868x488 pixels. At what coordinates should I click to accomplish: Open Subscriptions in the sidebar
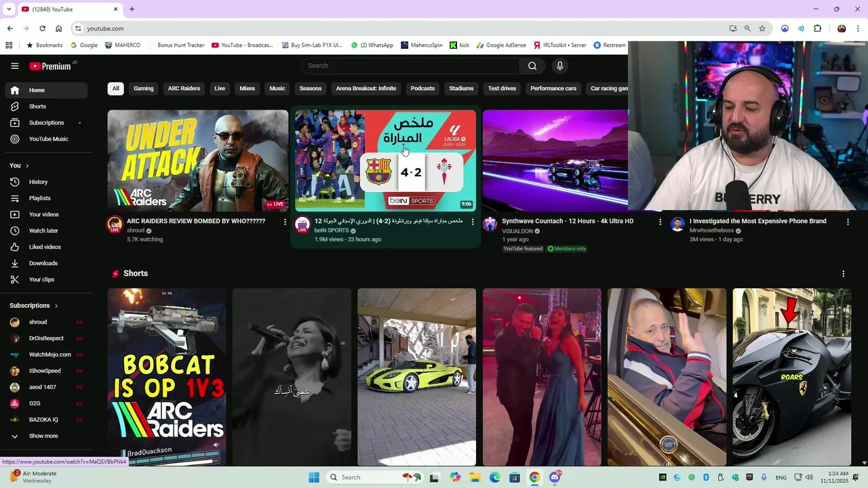pyautogui.click(x=47, y=123)
